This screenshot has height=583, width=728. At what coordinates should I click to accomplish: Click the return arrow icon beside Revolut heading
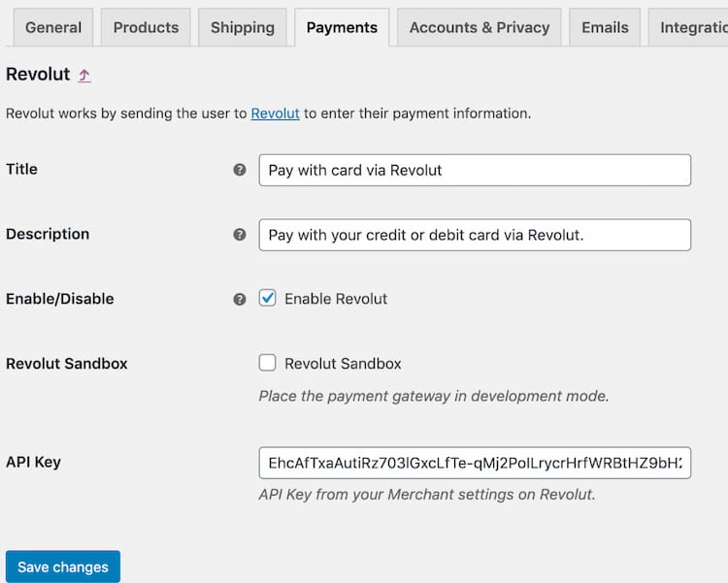(x=84, y=76)
